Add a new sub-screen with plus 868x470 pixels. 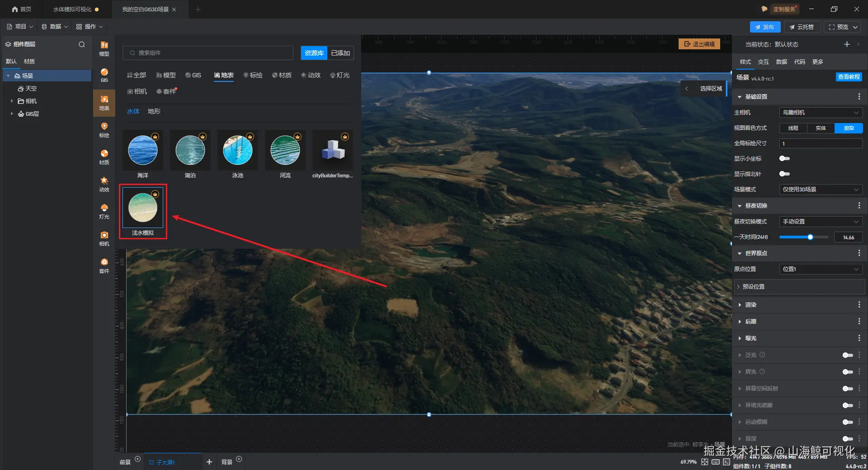tap(209, 462)
